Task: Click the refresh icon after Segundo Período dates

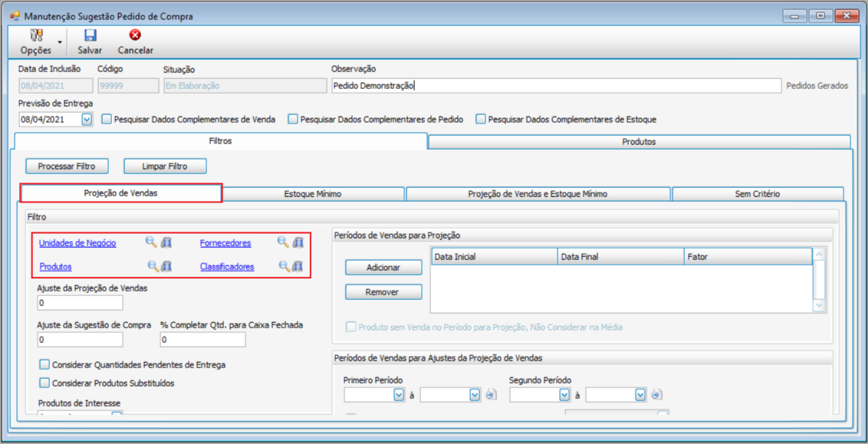Action: [x=656, y=395]
